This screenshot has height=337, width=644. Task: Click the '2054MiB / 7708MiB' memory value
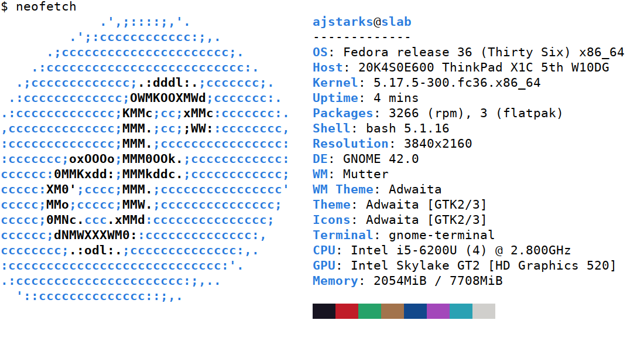[x=438, y=280]
